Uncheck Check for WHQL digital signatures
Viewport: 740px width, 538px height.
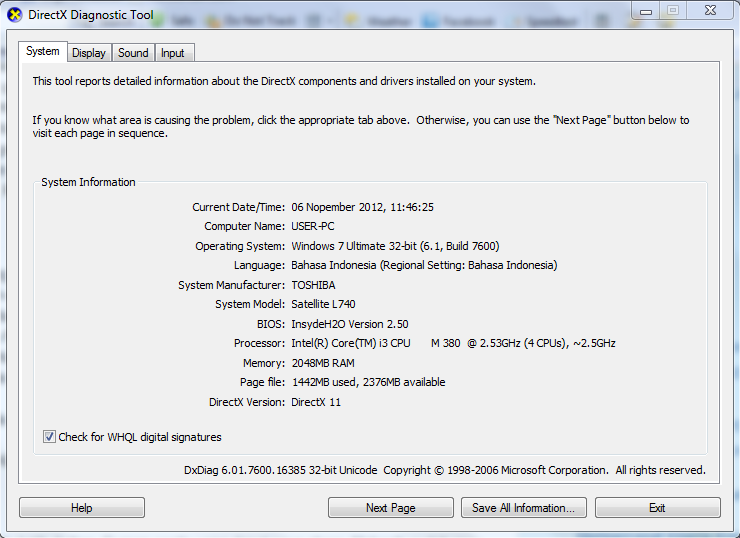click(x=49, y=437)
